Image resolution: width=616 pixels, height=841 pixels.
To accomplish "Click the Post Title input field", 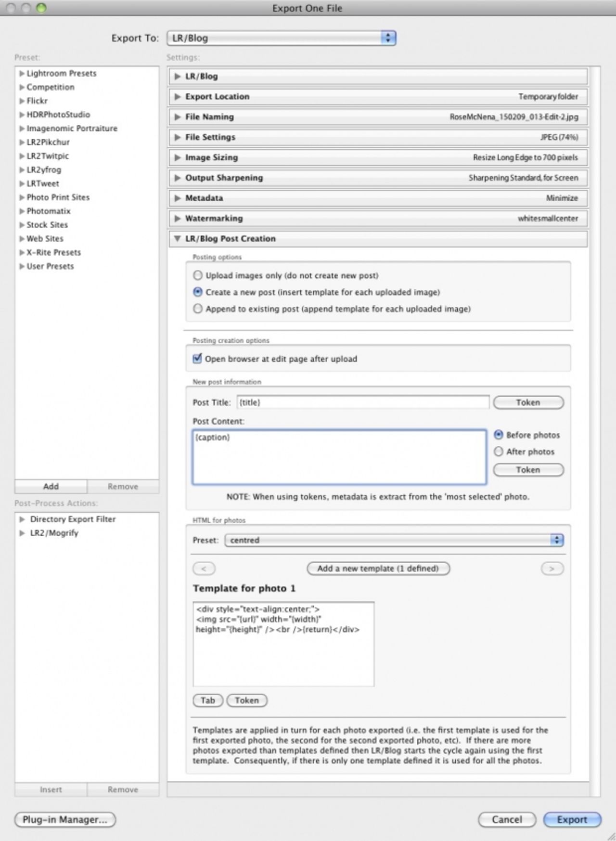I will click(363, 402).
